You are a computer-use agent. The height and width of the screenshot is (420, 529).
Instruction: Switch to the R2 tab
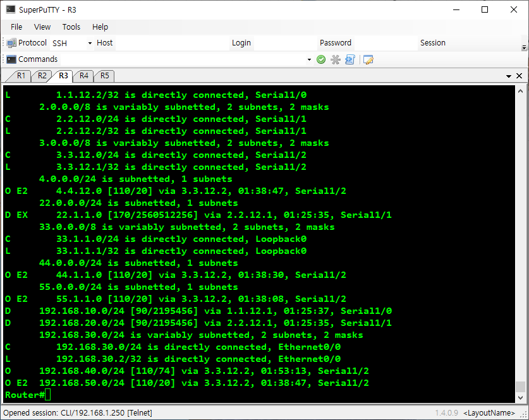click(42, 76)
